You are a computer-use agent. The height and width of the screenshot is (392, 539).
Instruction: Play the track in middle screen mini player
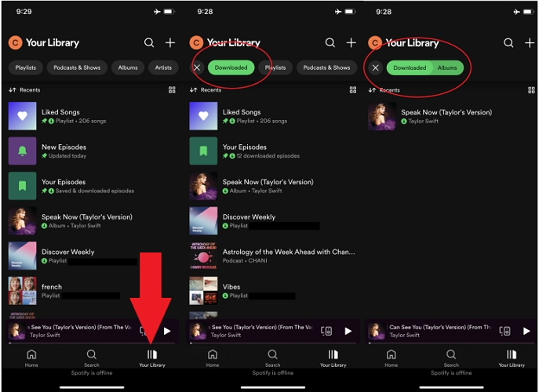click(348, 331)
